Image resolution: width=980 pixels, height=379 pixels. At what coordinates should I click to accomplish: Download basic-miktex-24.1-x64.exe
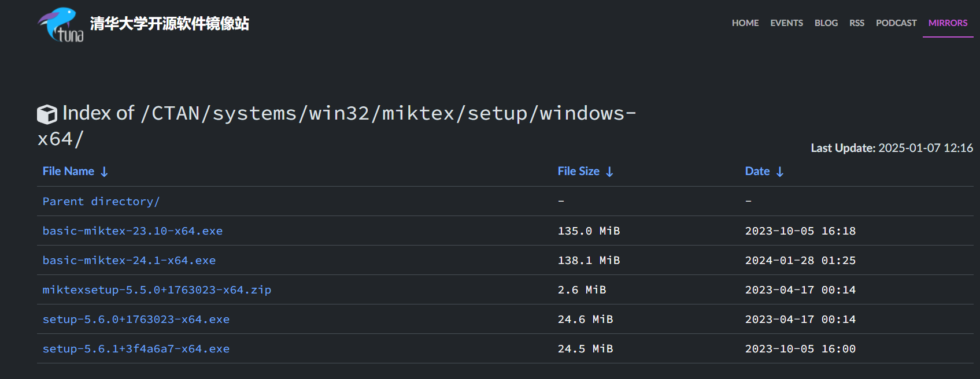click(129, 261)
